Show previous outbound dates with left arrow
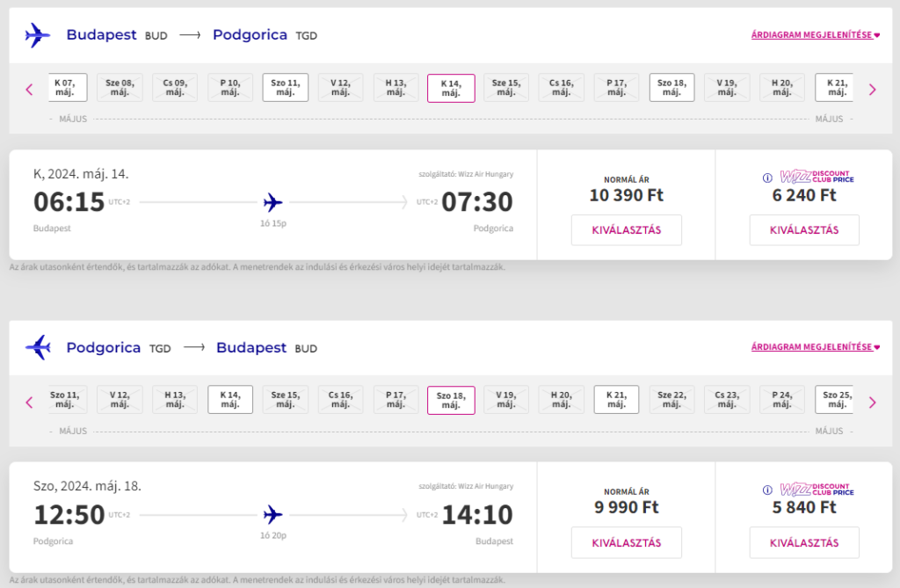Image resolution: width=900 pixels, height=588 pixels. point(29,90)
